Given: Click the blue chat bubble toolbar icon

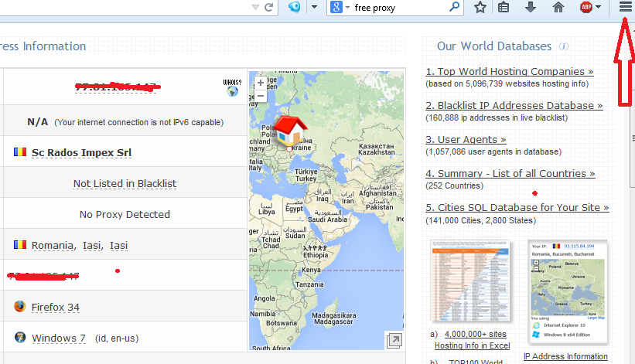Looking at the screenshot, I should (x=295, y=7).
